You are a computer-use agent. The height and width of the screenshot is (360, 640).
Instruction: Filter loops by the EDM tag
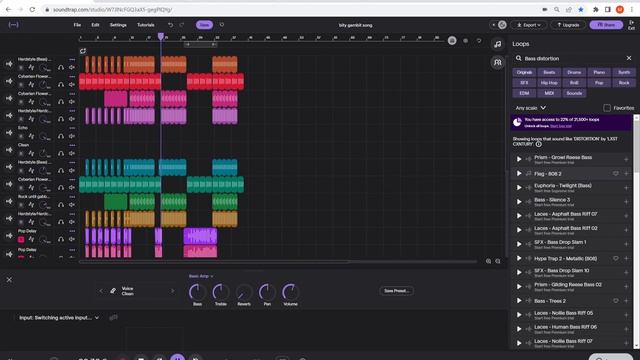click(524, 93)
